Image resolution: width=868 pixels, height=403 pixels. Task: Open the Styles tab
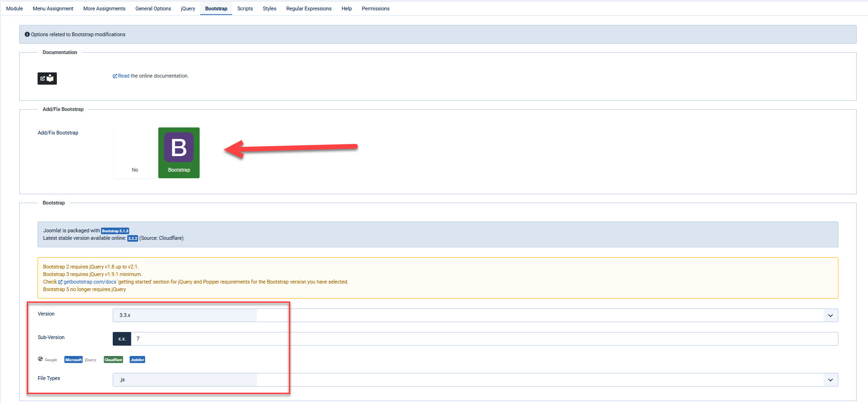coord(270,8)
